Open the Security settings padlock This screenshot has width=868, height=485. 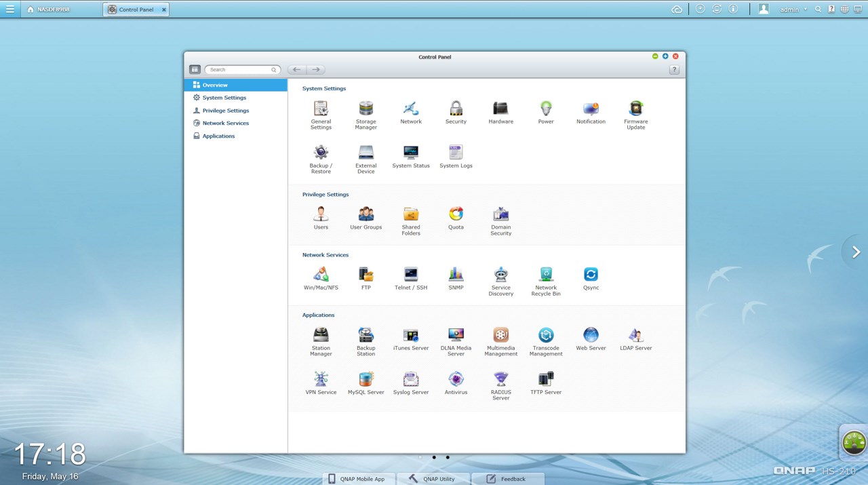tap(456, 112)
